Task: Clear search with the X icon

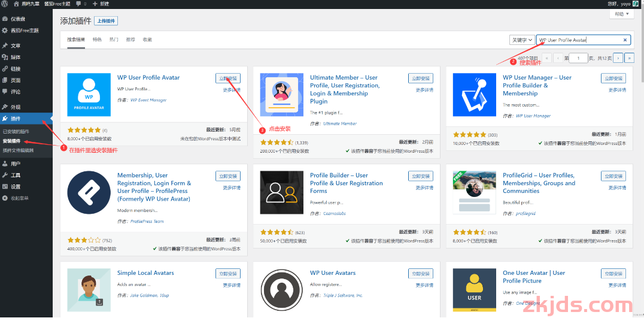Action: (x=625, y=40)
